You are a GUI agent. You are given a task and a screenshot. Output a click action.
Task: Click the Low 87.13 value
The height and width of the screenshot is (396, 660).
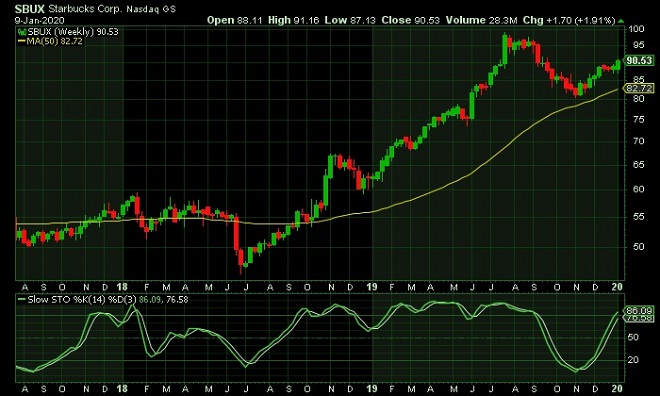tap(350, 20)
